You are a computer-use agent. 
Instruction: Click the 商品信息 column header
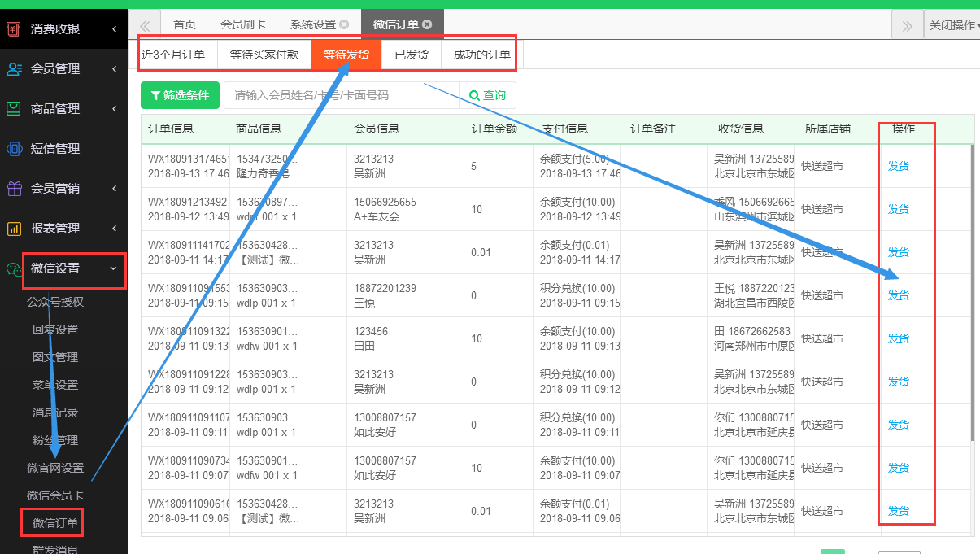259,129
